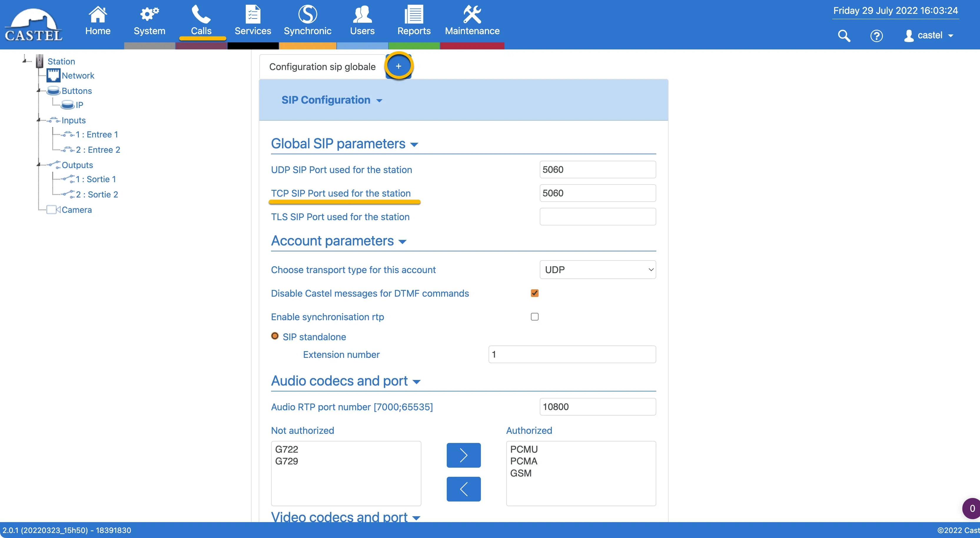Open Camera in the tree
Screen dimensions: 980x538
[x=77, y=210]
